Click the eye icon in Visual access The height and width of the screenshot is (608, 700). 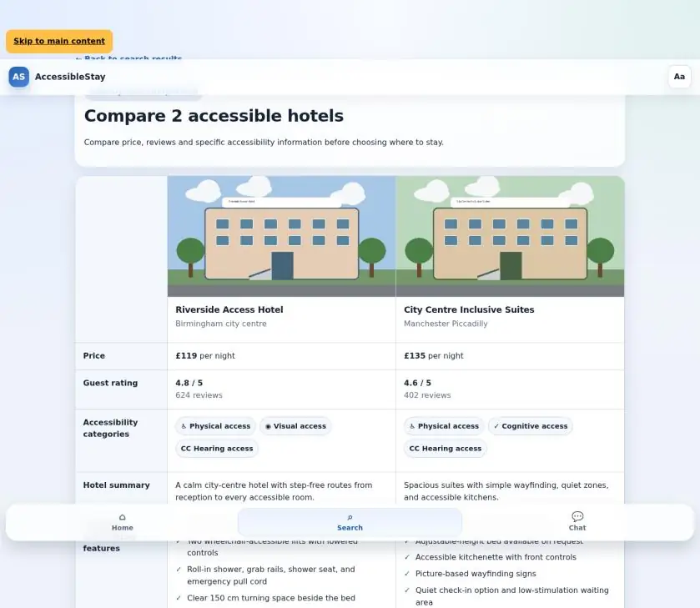pos(268,427)
